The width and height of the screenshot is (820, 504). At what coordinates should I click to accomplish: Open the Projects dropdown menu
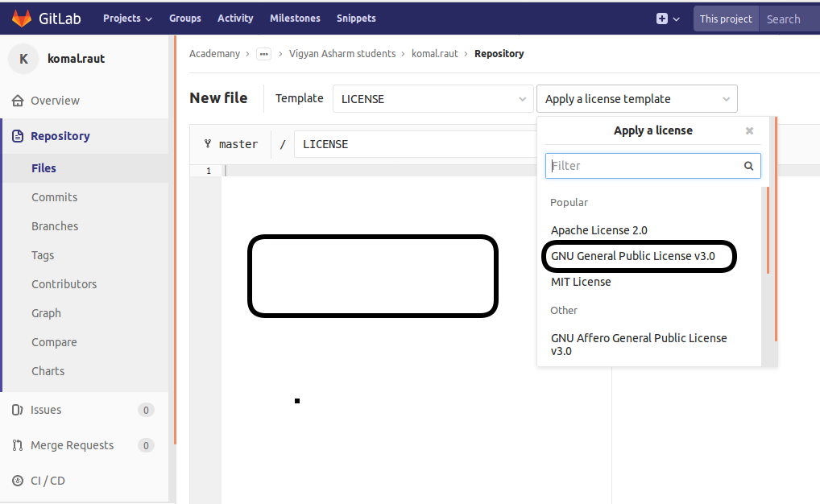click(x=127, y=19)
